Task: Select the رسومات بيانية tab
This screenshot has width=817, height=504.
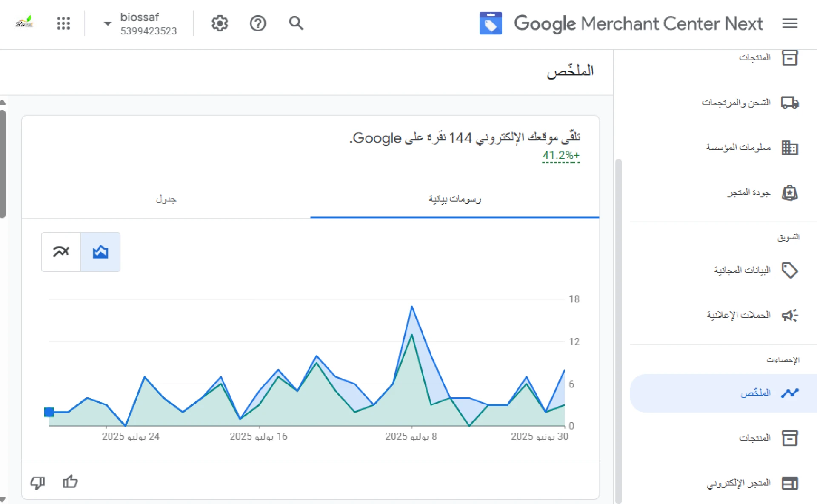Action: (x=454, y=199)
